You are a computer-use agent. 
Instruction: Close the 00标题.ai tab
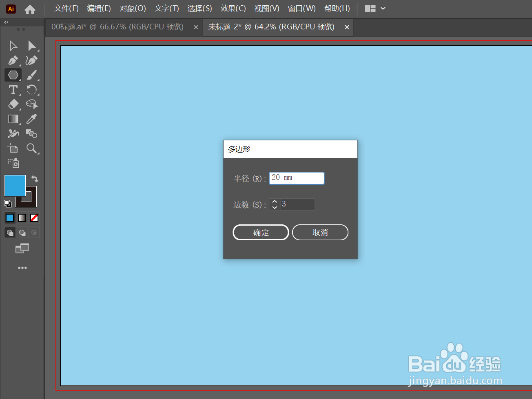click(x=196, y=27)
